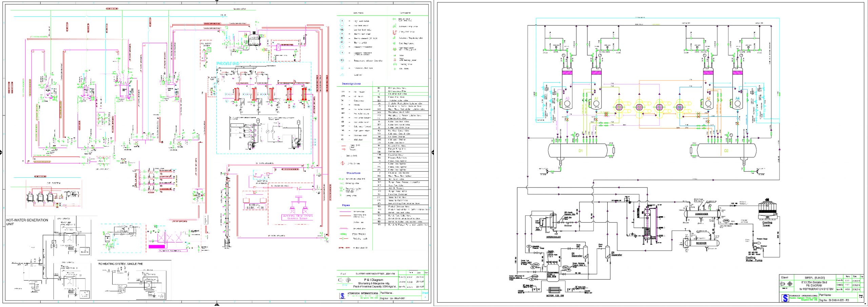Image resolution: width=868 pixels, height=307 pixels.
Task: Click vessel A4 on the right
Action: tap(737, 93)
